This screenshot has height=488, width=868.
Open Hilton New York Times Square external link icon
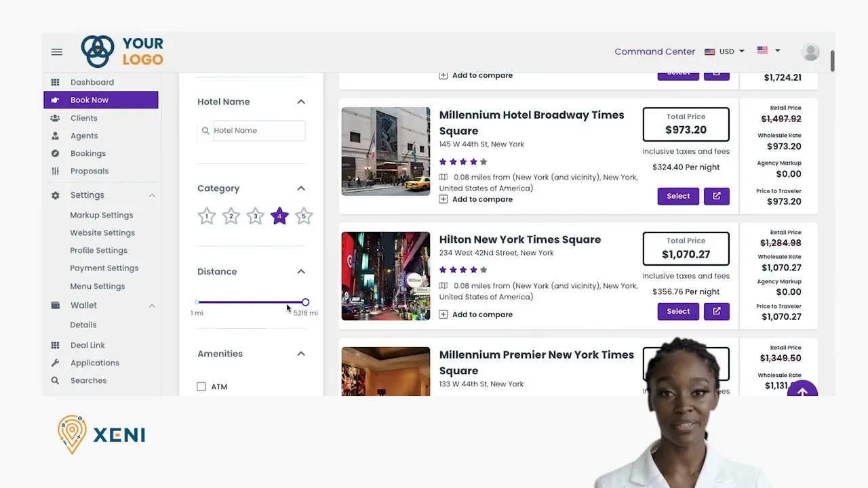tap(717, 311)
